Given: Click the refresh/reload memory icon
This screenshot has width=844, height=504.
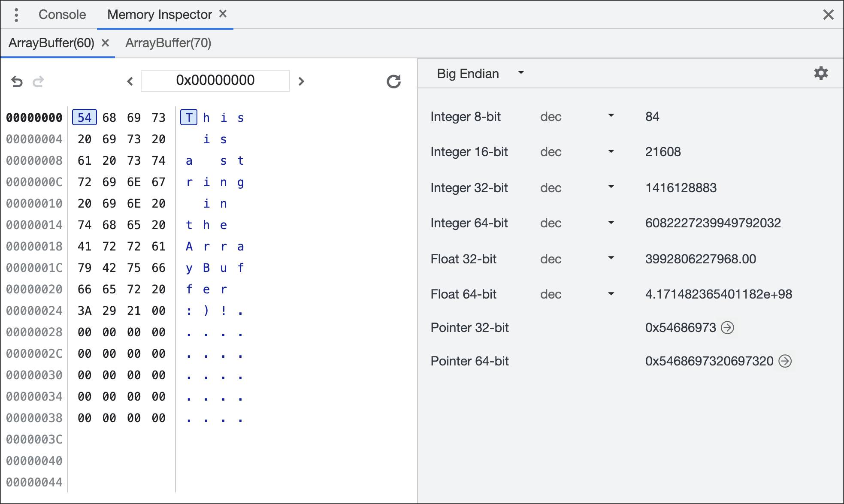Looking at the screenshot, I should click(x=393, y=81).
